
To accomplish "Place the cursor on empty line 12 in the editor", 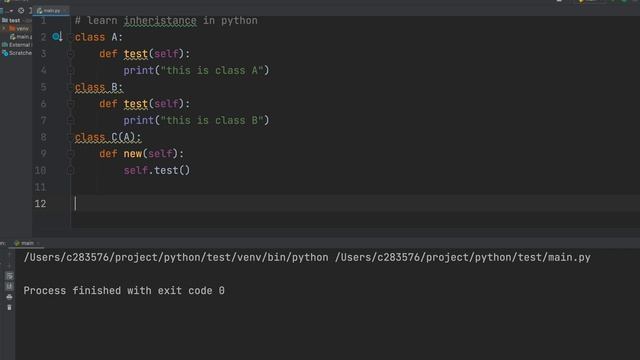I will (x=355, y=204).
